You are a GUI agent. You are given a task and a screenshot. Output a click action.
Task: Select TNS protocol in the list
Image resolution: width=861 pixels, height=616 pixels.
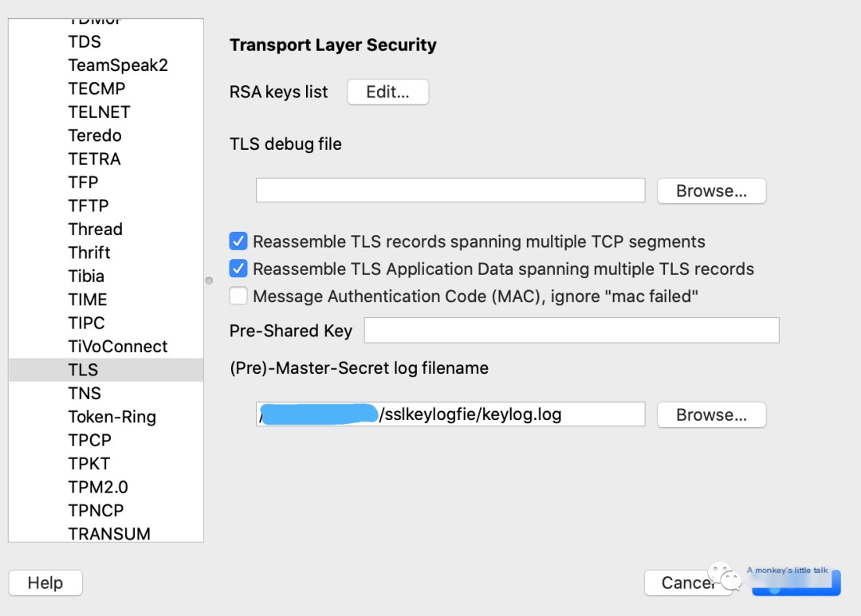pos(85,393)
